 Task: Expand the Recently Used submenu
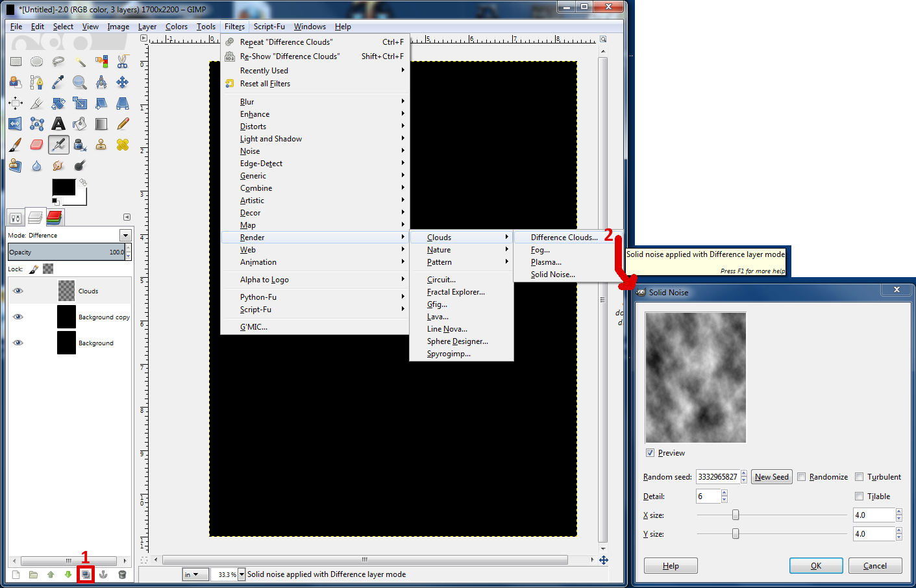point(316,71)
